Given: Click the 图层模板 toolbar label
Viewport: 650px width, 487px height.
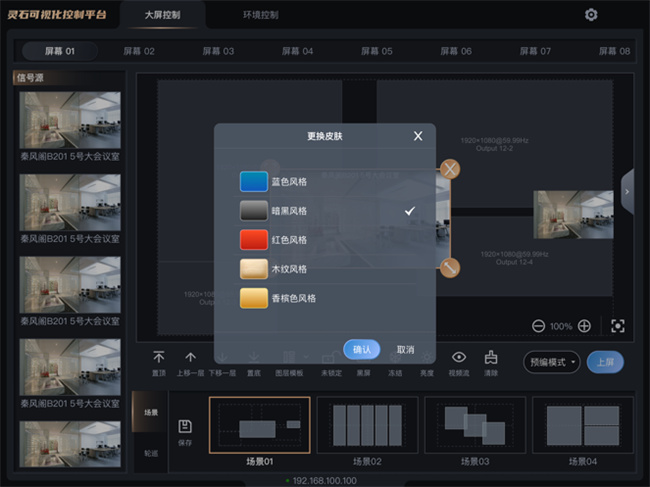Looking at the screenshot, I should (289, 373).
